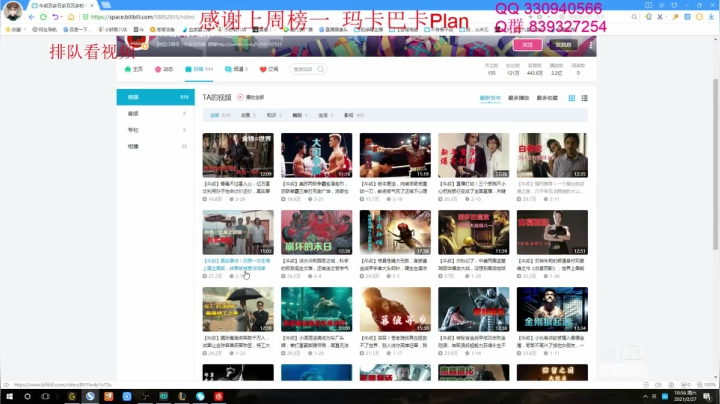
Task: Click the browser undo arrow icon
Action: click(x=56, y=17)
